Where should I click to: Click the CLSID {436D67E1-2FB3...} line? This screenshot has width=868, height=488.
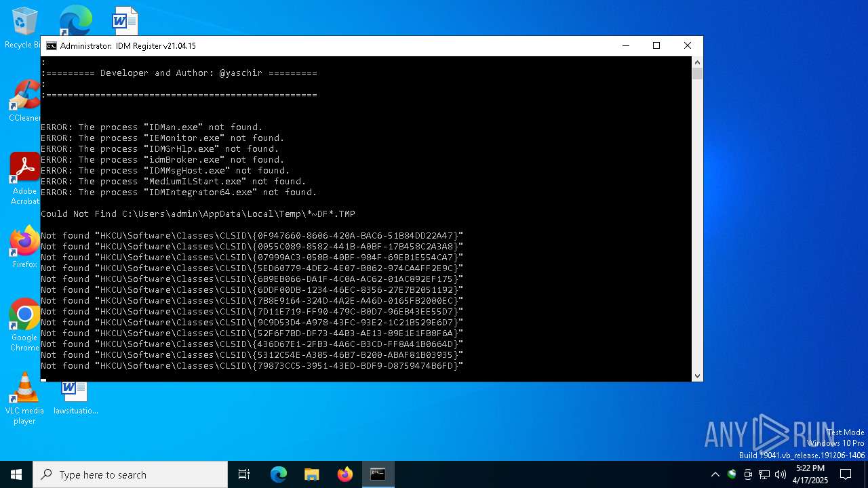(x=252, y=344)
